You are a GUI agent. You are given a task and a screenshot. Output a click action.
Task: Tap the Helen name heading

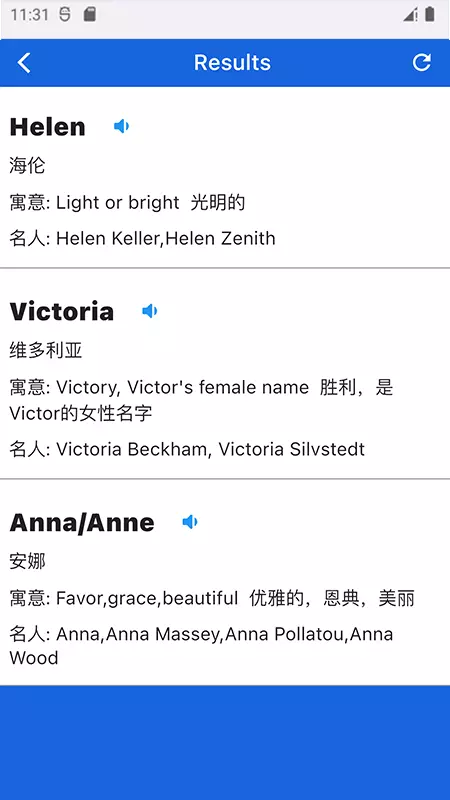tap(47, 127)
